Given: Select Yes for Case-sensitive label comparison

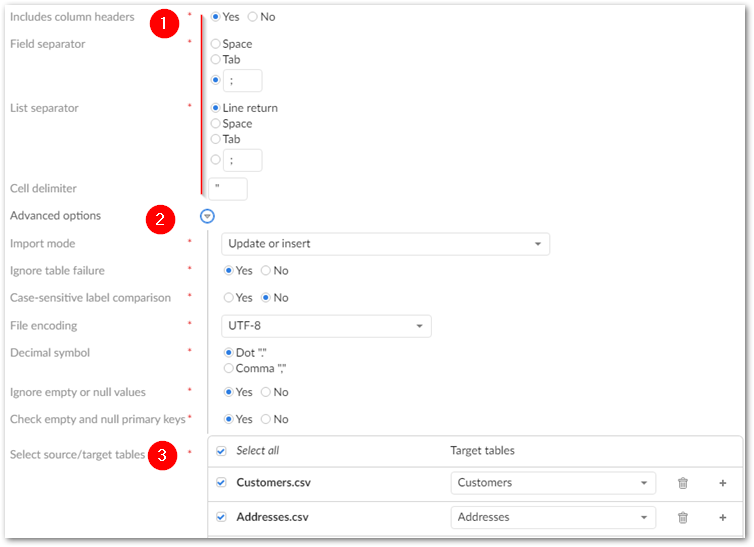Looking at the screenshot, I should tap(229, 298).
